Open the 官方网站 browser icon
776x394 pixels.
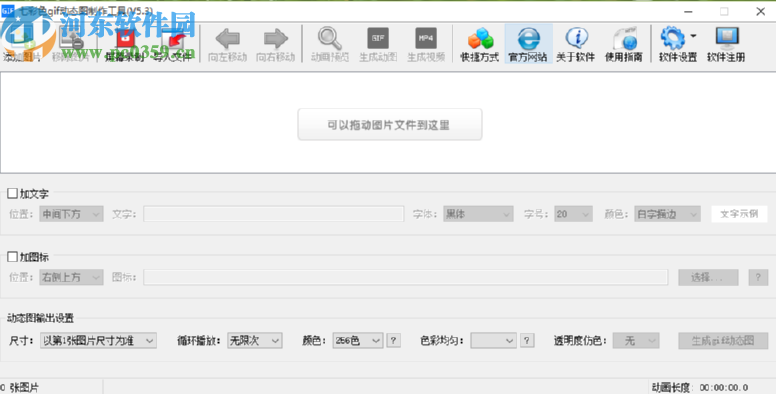528,39
